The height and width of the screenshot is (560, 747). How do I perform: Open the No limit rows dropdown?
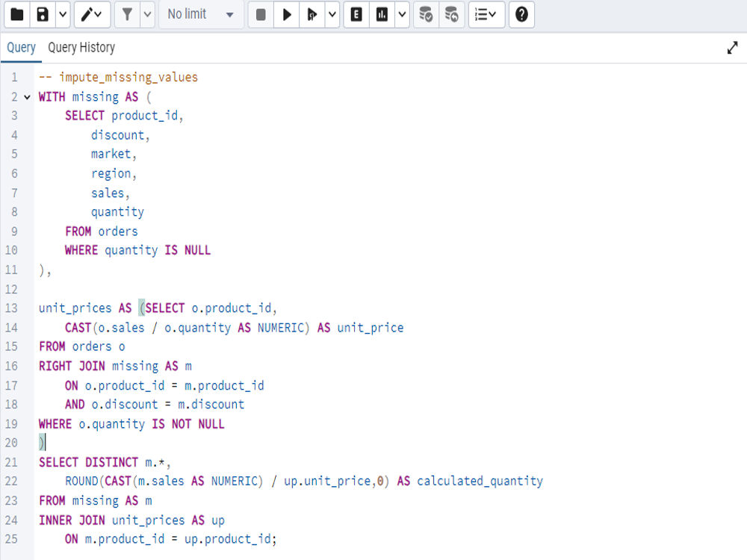[x=200, y=14]
